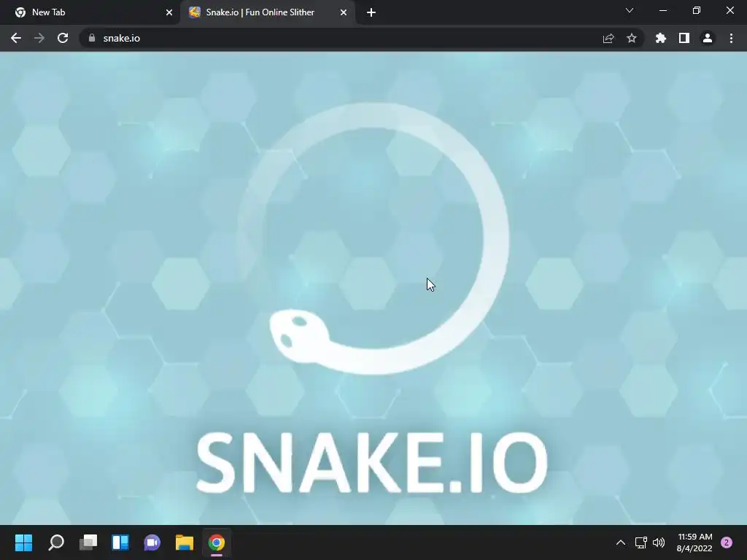Bookmark this page with the star

632,38
